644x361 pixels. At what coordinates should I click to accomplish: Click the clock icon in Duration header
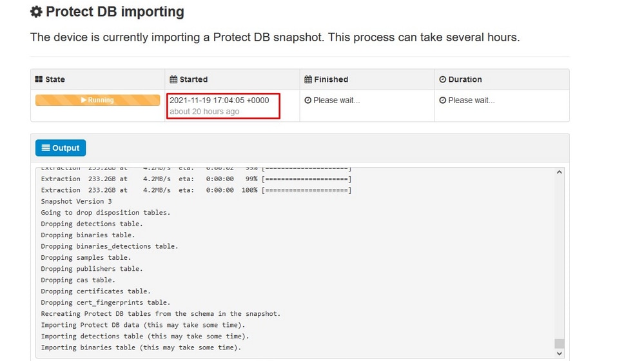pos(442,79)
